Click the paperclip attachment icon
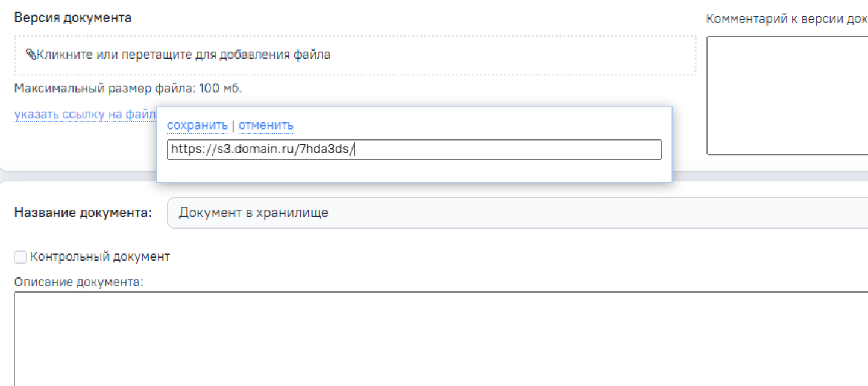This screenshot has height=386, width=868. tap(30, 54)
